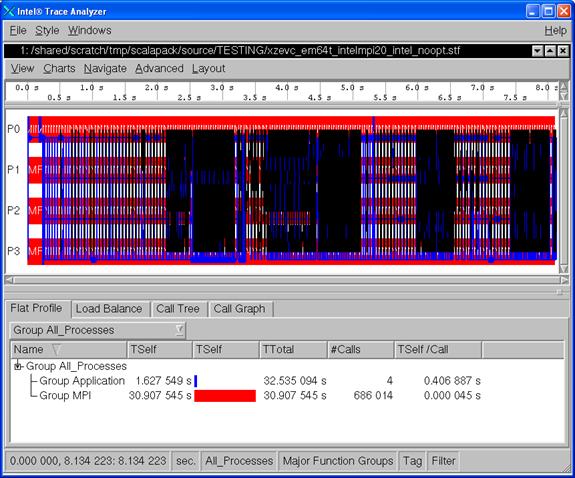This screenshot has height=478, width=575.
Task: Close the trace document sub-window
Action: click(563, 51)
